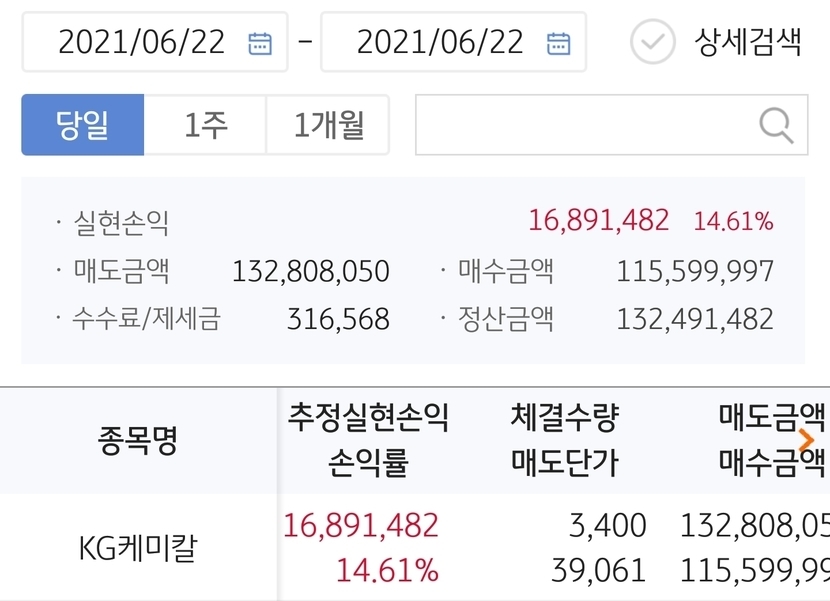Image resolution: width=830 pixels, height=601 pixels.
Task: Sort by the 종목명 column header
Action: [138, 441]
